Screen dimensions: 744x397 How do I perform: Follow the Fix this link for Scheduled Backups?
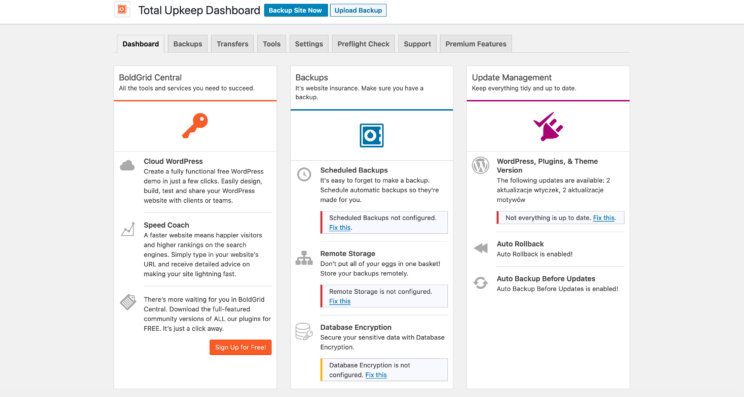[340, 228]
